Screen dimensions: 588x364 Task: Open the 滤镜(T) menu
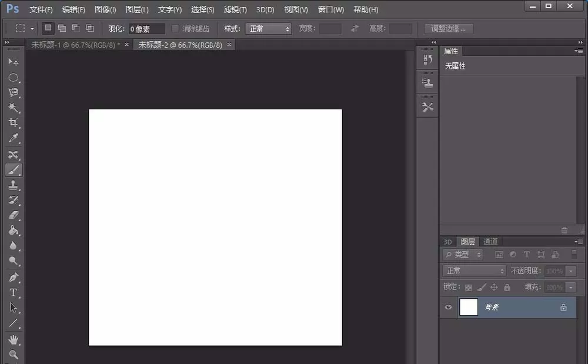point(235,9)
